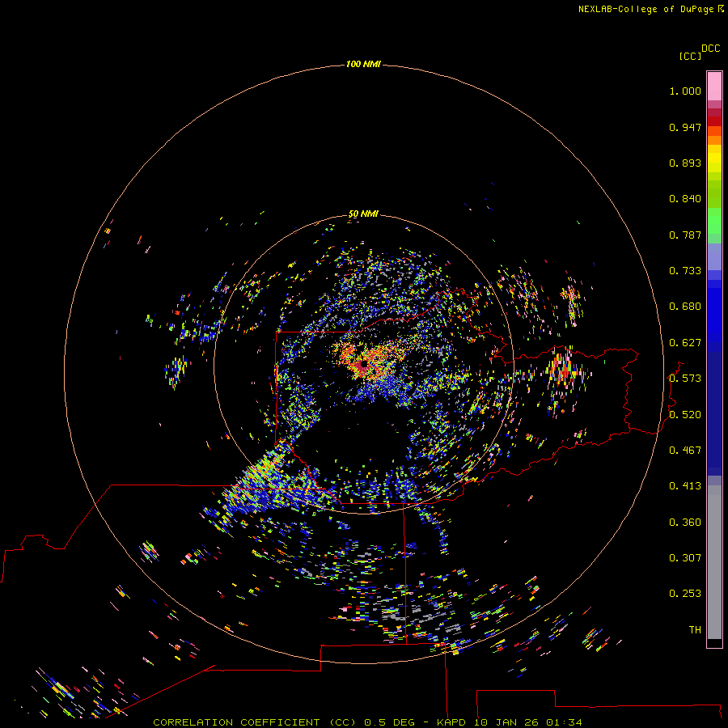The height and width of the screenshot is (728, 728).
Task: Click the 0.893 scale value
Action: coord(685,163)
